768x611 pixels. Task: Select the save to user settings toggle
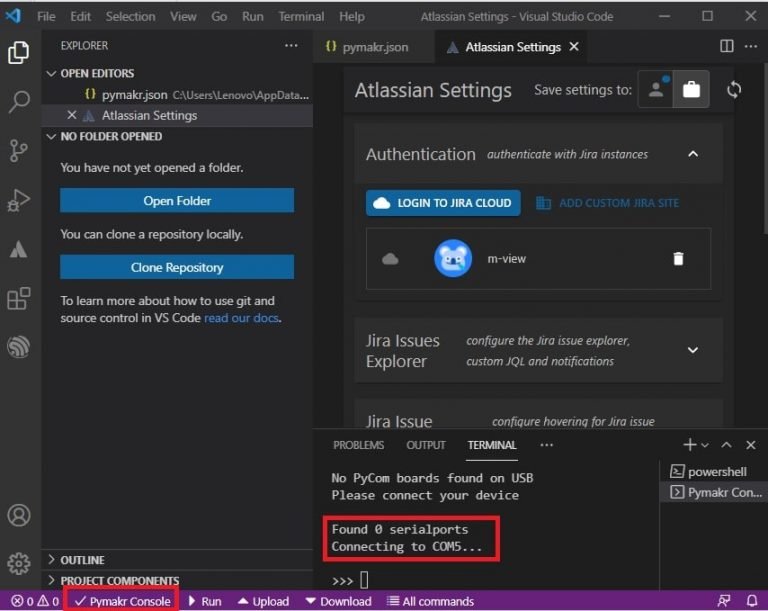pos(656,90)
